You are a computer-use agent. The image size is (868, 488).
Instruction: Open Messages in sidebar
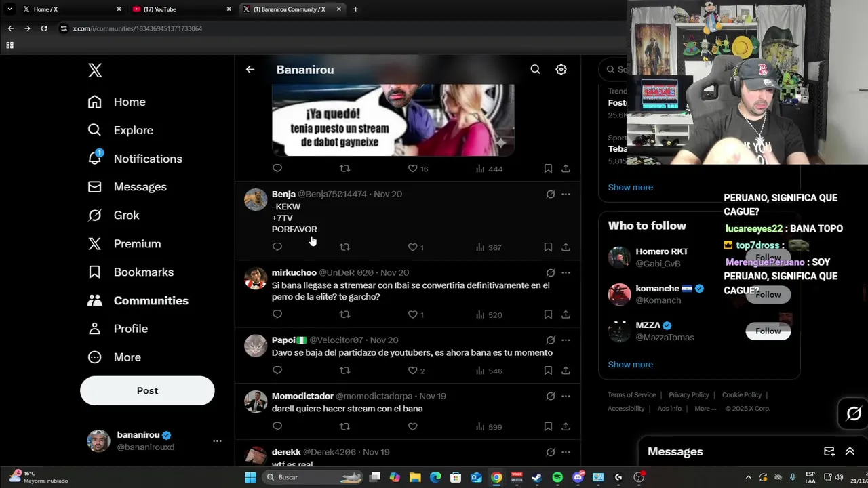(127, 187)
